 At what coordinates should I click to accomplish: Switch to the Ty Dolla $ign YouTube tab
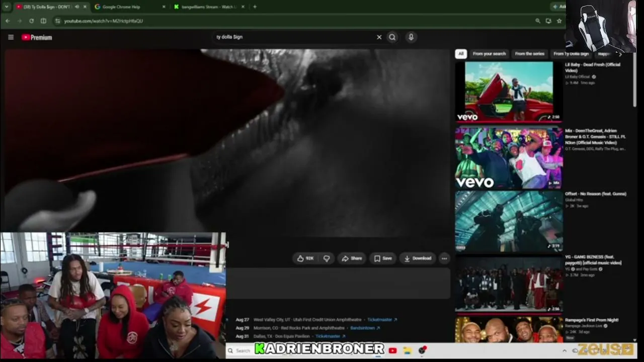pos(46,7)
